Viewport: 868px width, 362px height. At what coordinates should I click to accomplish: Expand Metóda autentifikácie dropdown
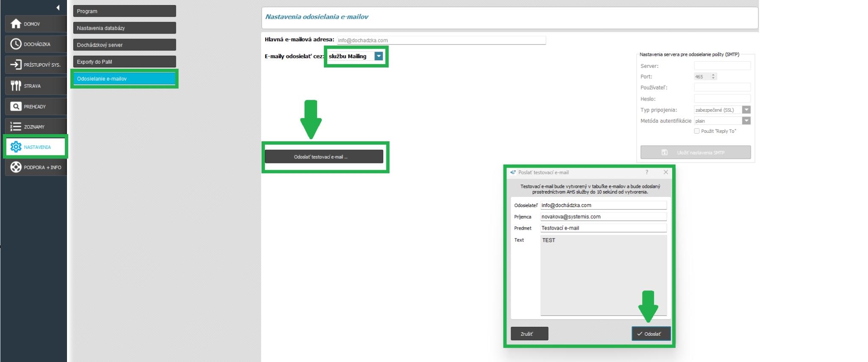click(746, 121)
